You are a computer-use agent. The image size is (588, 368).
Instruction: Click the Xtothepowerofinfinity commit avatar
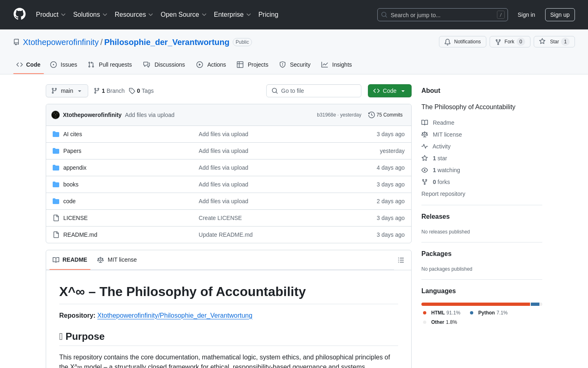(x=56, y=115)
